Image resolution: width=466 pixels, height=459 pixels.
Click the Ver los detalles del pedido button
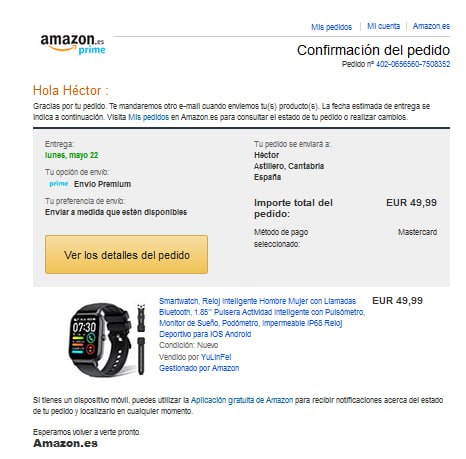click(x=126, y=255)
